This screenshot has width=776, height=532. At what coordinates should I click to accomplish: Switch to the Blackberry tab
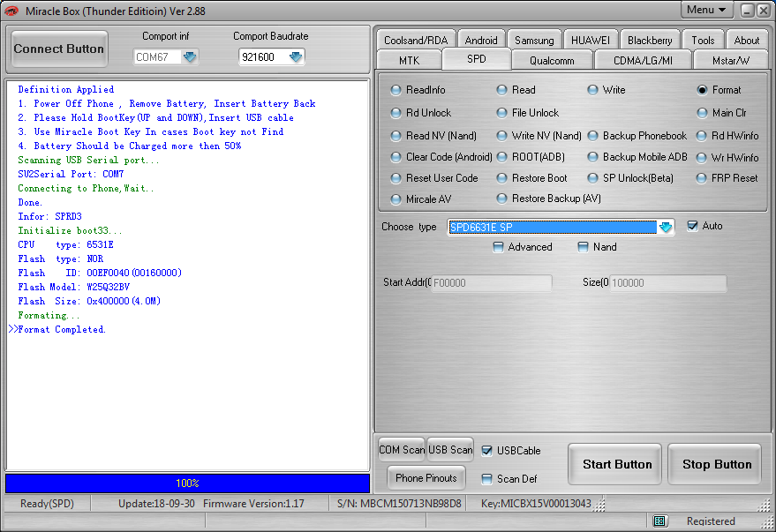[650, 40]
